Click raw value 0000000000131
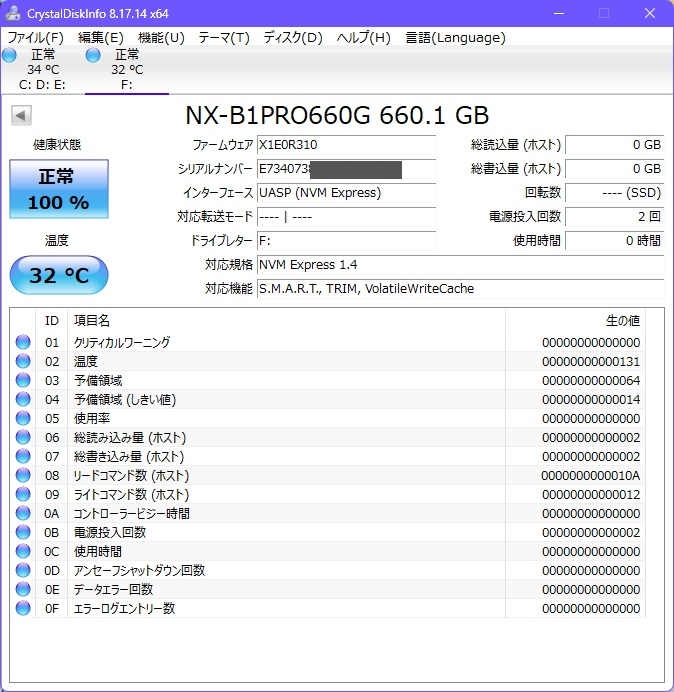Image resolution: width=674 pixels, height=692 pixels. click(x=591, y=361)
